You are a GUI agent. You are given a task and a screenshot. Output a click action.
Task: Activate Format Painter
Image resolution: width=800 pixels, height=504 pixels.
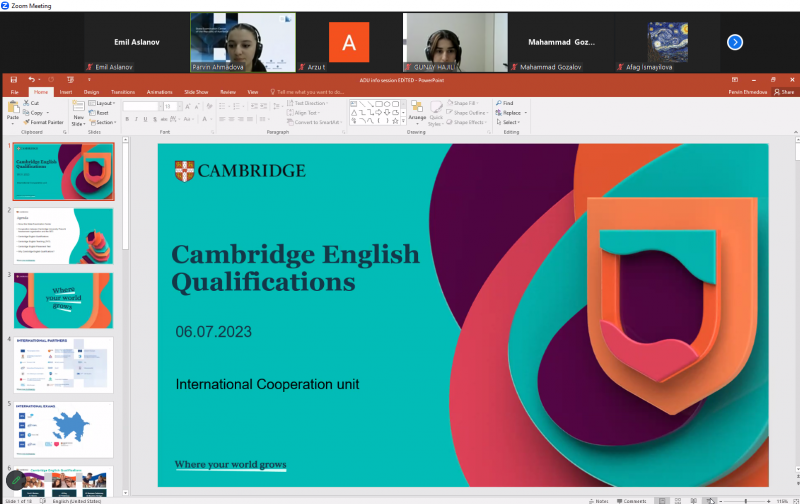point(44,122)
